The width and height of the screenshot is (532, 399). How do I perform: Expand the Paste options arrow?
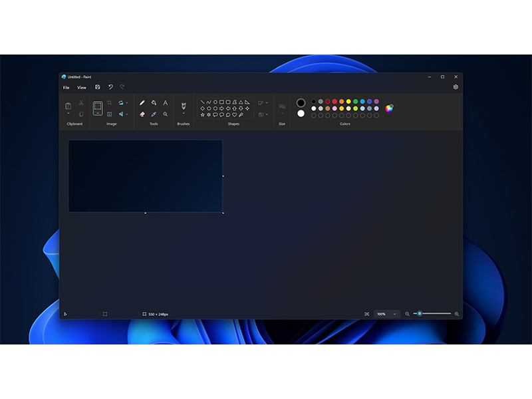pyautogui.click(x=68, y=114)
